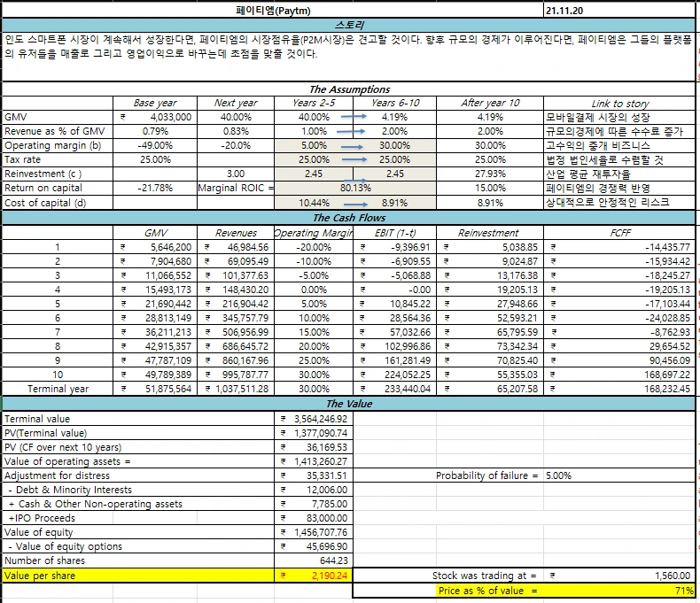Select the title cell 페이티엠(Paytm)

[x=273, y=11]
